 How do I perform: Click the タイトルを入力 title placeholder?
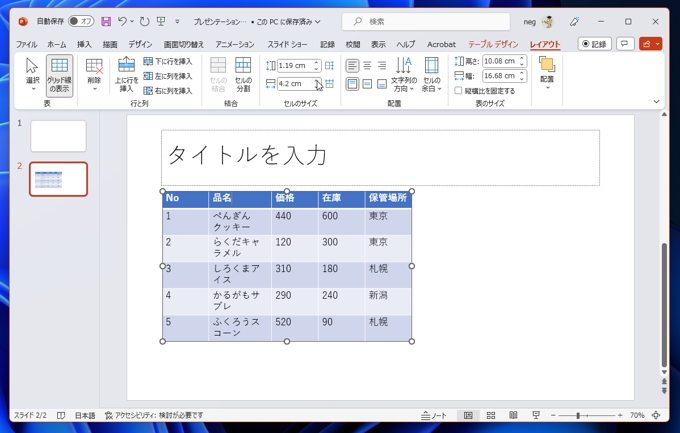pyautogui.click(x=380, y=157)
